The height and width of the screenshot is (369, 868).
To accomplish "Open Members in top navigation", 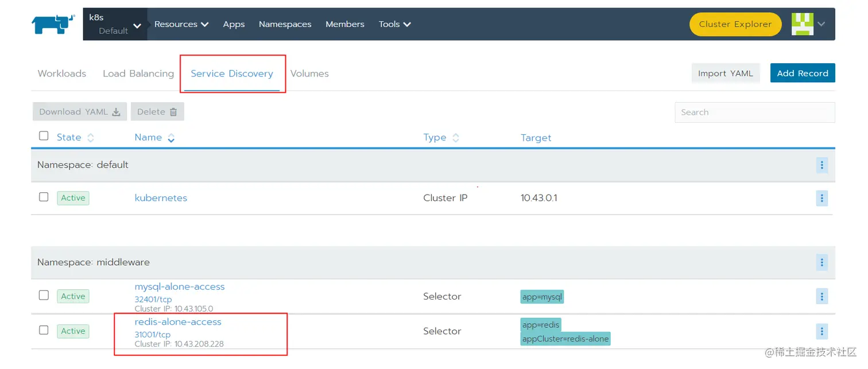I will (x=345, y=24).
